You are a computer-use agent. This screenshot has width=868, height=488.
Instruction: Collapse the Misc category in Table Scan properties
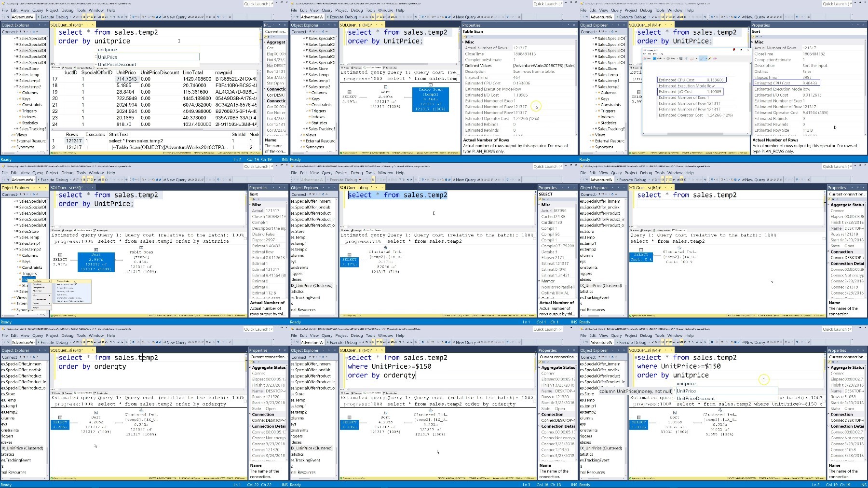[x=463, y=42]
